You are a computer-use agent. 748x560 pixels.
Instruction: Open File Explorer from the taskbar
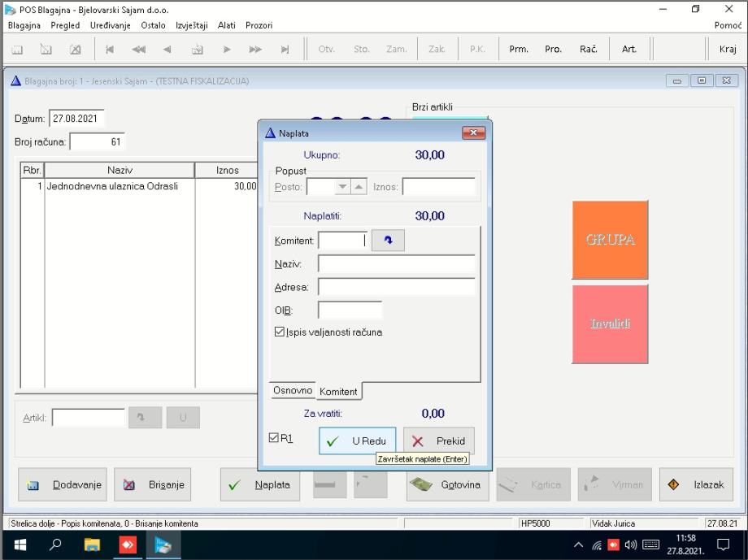pyautogui.click(x=92, y=545)
